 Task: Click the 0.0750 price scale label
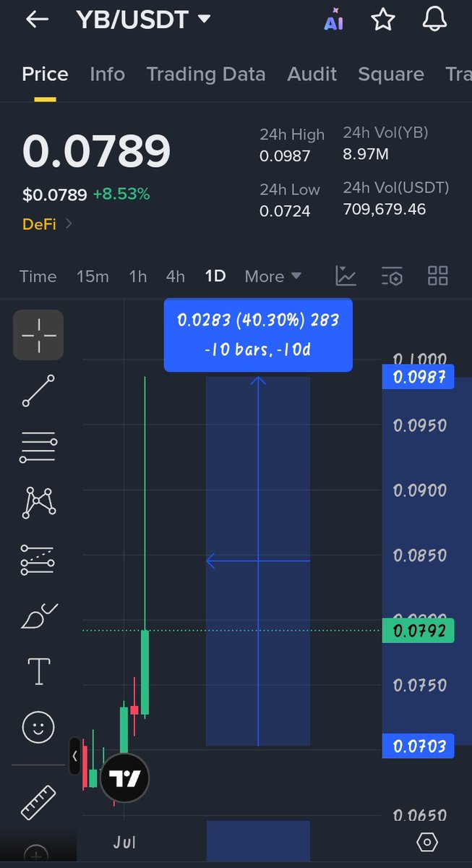pyautogui.click(x=420, y=685)
